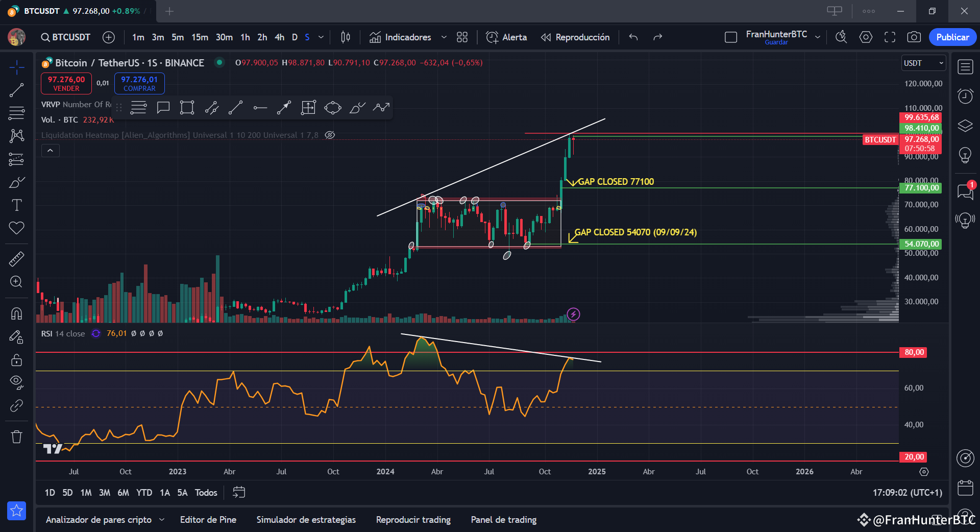
Task: Toggle lock all drawings
Action: pyautogui.click(x=16, y=360)
